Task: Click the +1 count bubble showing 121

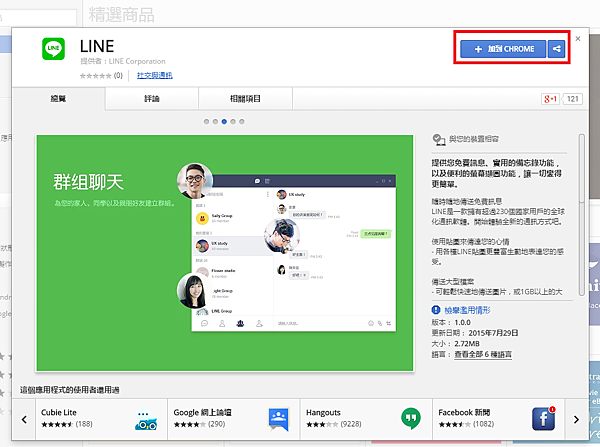Action: click(572, 99)
